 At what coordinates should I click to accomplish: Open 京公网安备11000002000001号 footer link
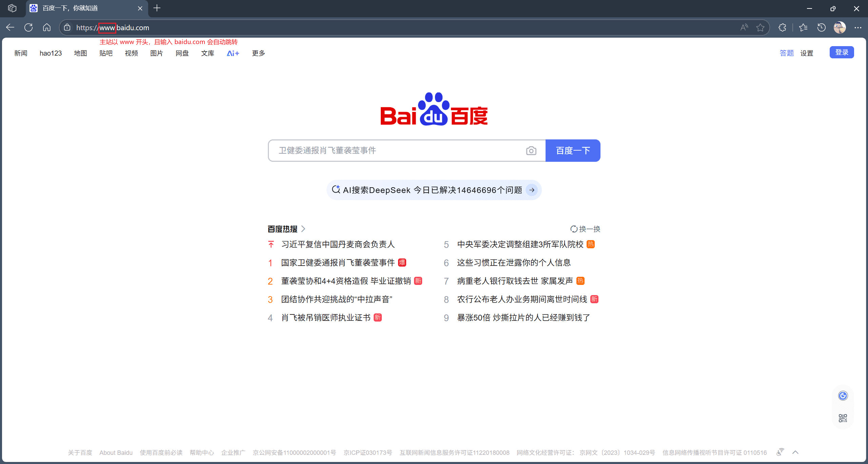pyautogui.click(x=294, y=452)
